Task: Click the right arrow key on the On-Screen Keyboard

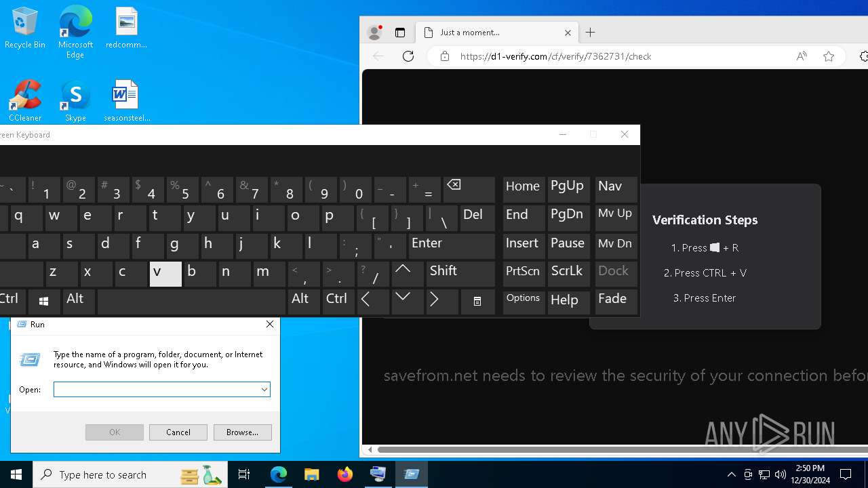Action: pyautogui.click(x=442, y=301)
